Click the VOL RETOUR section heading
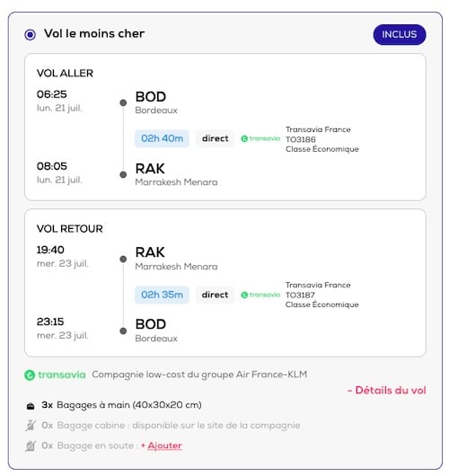The image size is (449, 476). pyautogui.click(x=70, y=229)
